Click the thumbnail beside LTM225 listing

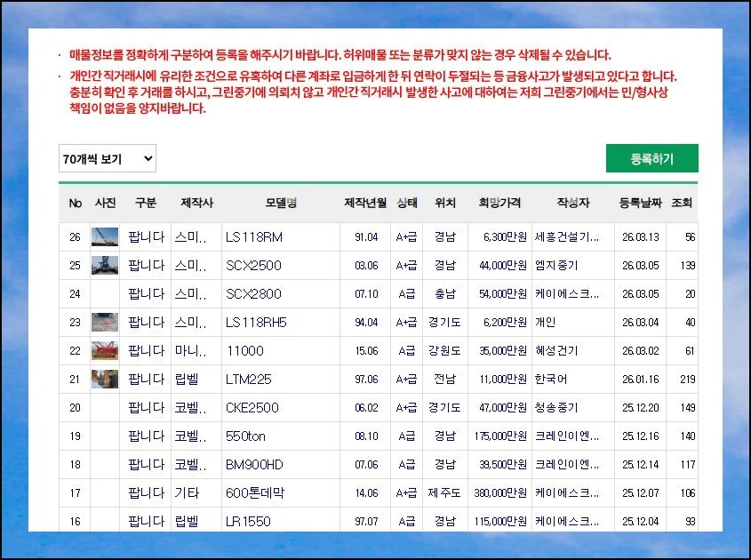tap(105, 379)
